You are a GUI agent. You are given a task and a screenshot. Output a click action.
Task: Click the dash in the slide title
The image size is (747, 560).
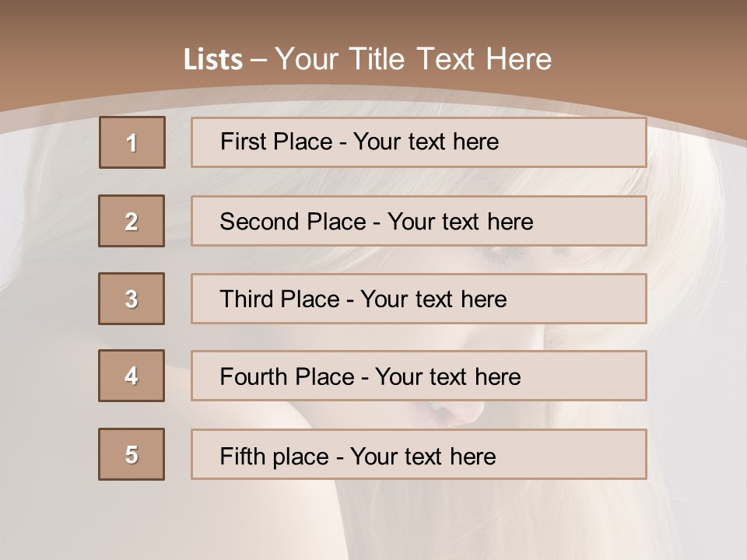tap(259, 60)
